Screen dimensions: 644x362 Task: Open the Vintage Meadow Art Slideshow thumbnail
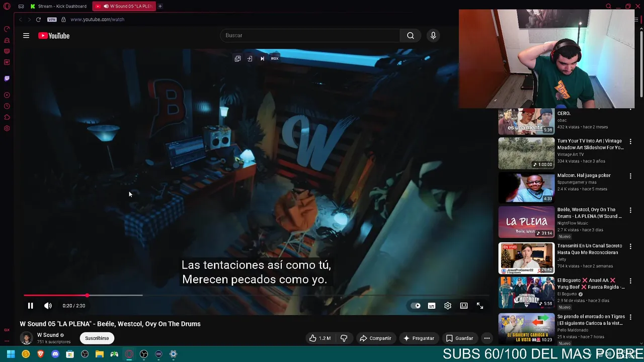tap(526, 154)
